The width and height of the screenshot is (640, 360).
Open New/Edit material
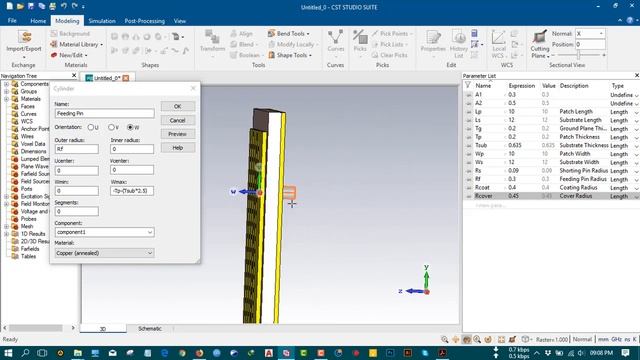coord(69,55)
